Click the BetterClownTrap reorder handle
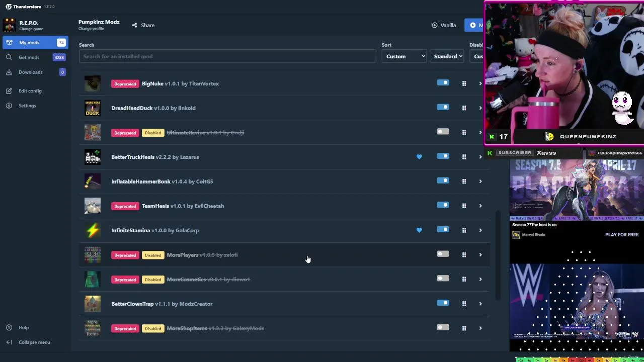 click(464, 304)
